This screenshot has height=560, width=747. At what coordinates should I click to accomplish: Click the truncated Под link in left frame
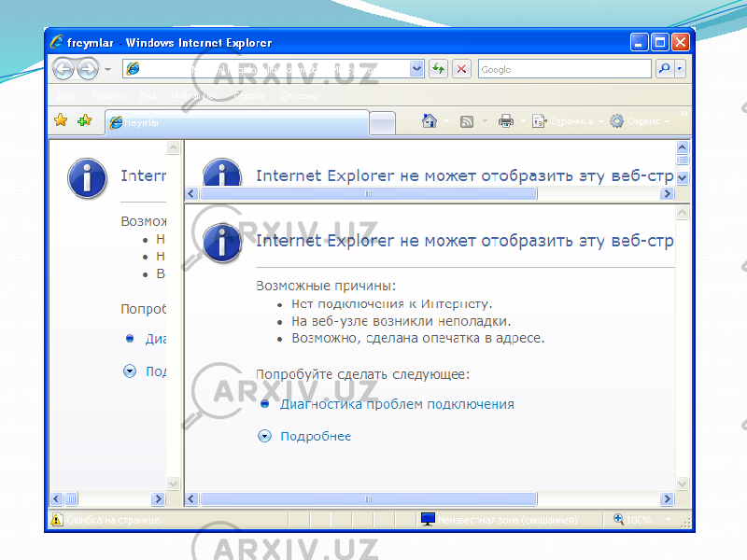156,371
